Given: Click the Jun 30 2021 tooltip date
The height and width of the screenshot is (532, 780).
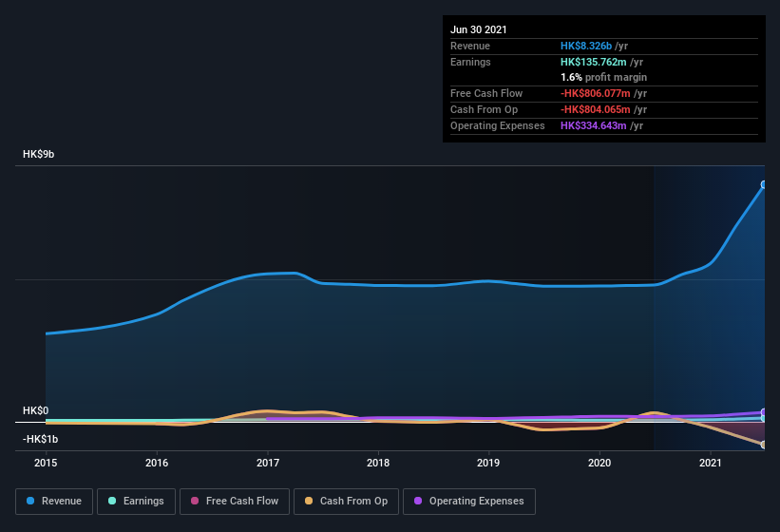Looking at the screenshot, I should (479, 29).
